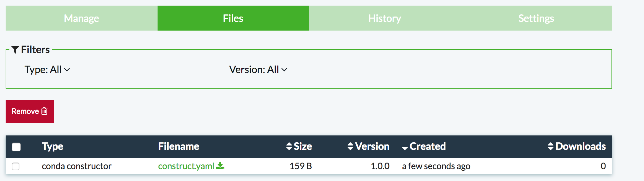The height and width of the screenshot is (181, 644).
Task: Click the Version column sort arrows
Action: click(350, 146)
